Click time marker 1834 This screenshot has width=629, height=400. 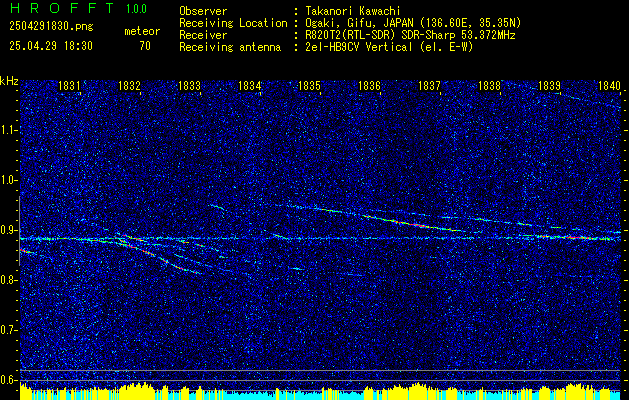(250, 85)
